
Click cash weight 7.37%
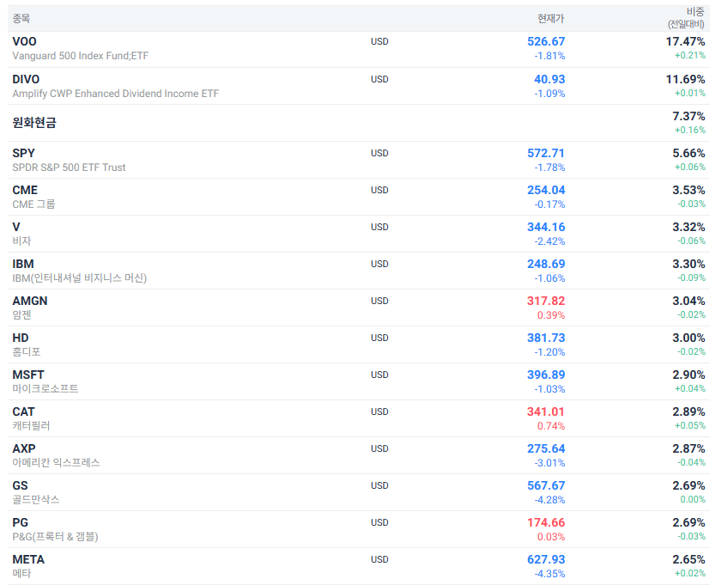689,116
